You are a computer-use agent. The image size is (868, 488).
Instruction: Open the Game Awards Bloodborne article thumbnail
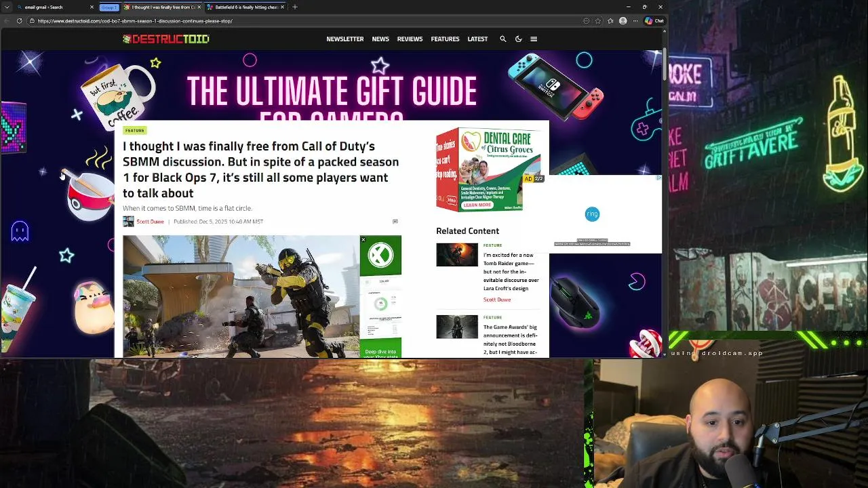point(456,327)
